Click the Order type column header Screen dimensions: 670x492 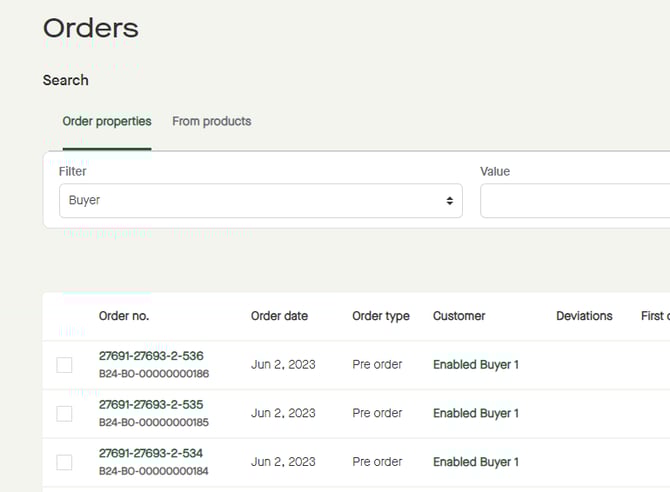pos(381,316)
